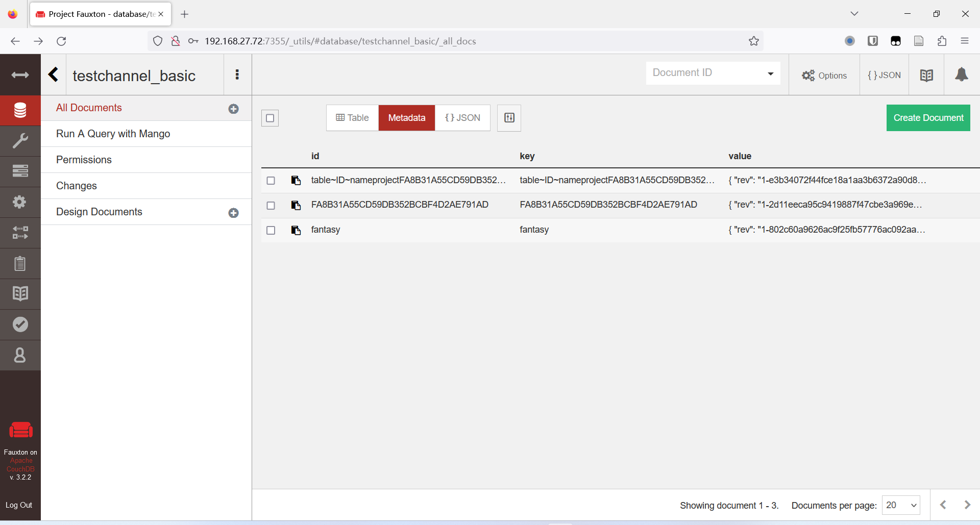The height and width of the screenshot is (525, 980).
Task: Switch to the Table view tab
Action: (352, 118)
